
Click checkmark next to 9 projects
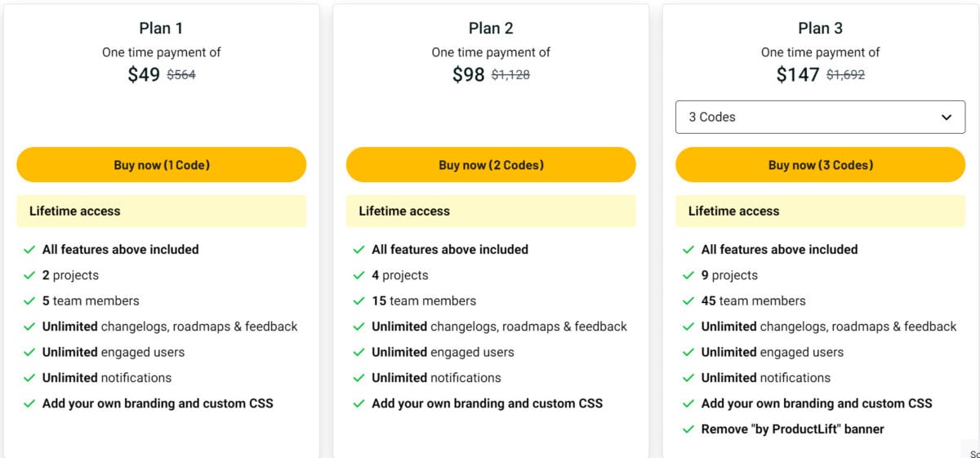click(x=688, y=275)
